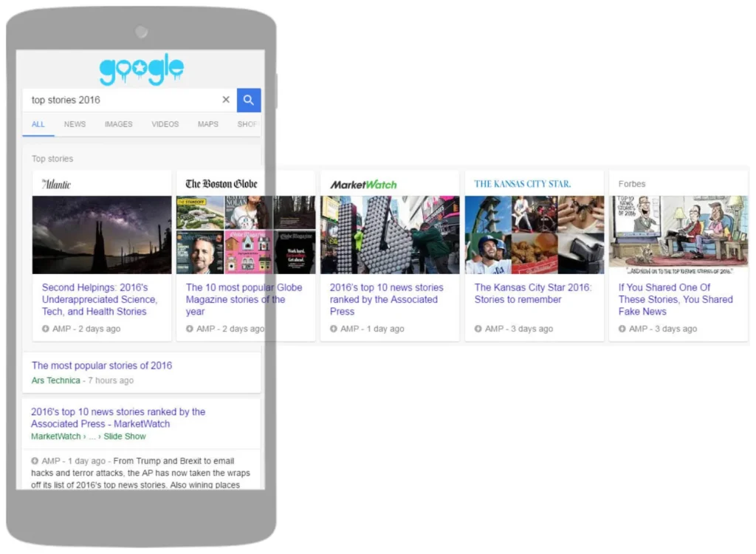Screen dimensions: 756x554
Task: Open 'The most popular stories of 2016' link
Action: point(102,366)
